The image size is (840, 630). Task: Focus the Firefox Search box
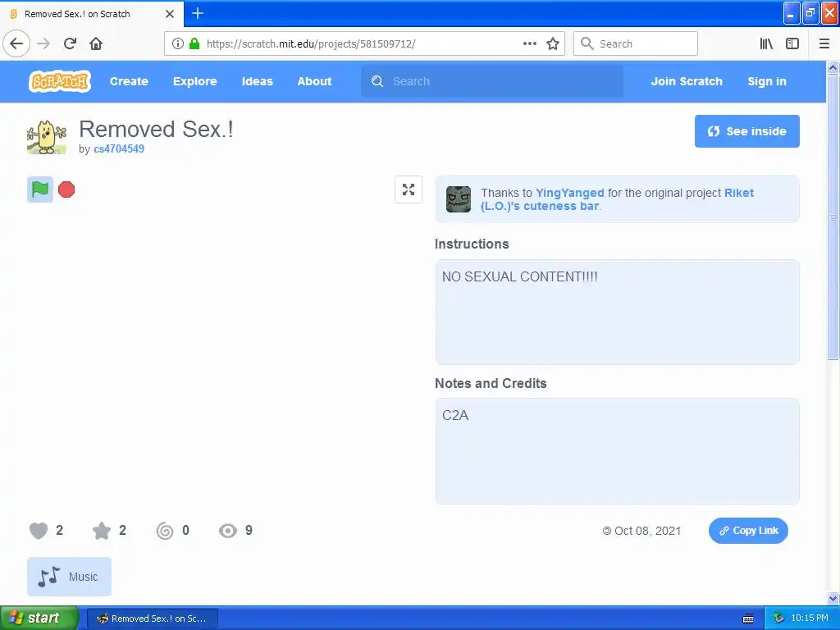click(636, 43)
